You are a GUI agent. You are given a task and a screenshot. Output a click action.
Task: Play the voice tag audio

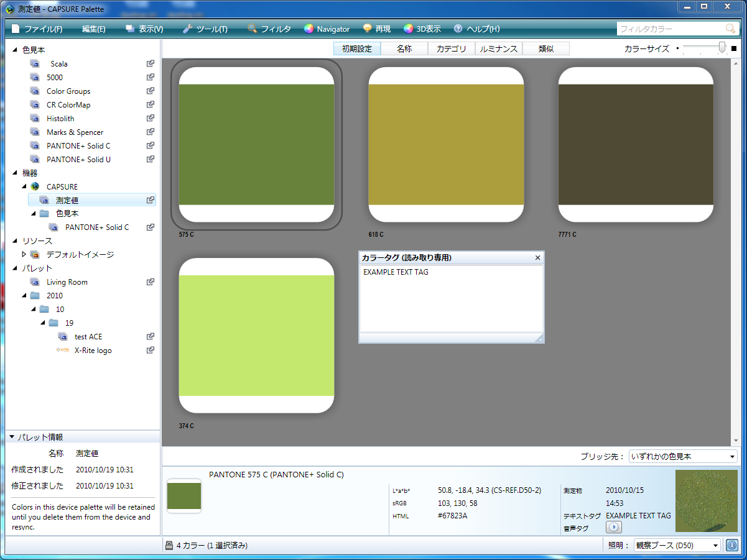tap(613, 527)
